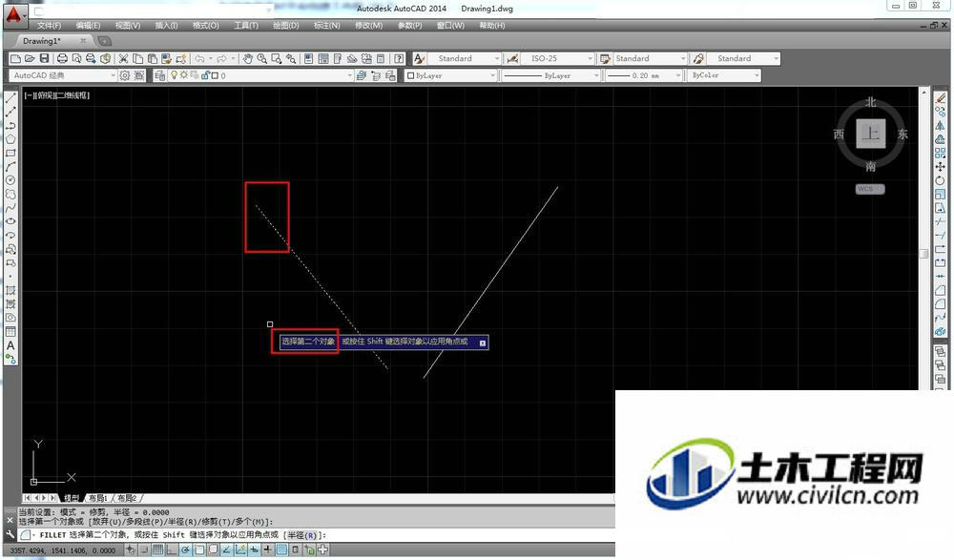Open the 修改(M) menu
954x560 pixels.
pyautogui.click(x=368, y=26)
